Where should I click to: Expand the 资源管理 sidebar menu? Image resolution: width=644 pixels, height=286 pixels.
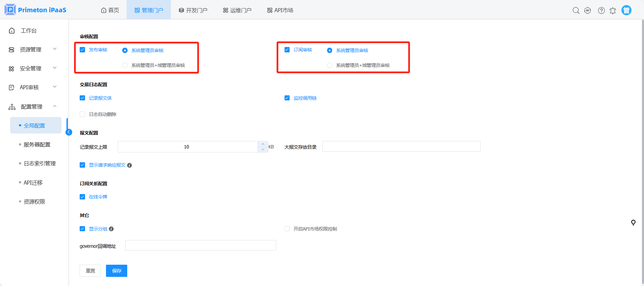click(x=32, y=49)
